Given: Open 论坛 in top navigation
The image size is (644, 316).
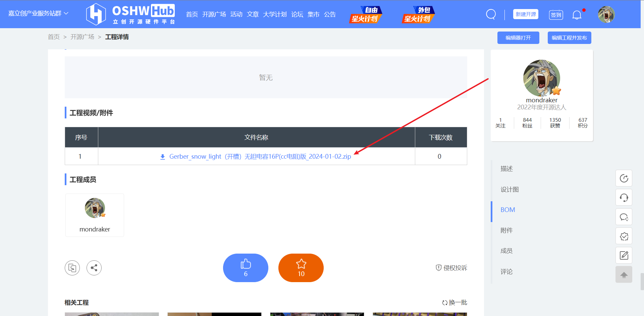Looking at the screenshot, I should pos(297,14).
